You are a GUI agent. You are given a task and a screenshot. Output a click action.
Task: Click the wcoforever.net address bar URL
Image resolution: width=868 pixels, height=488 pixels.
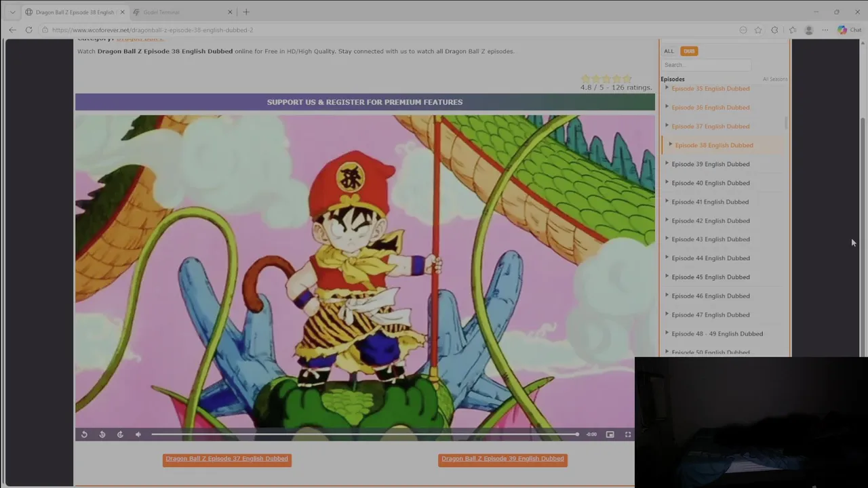coord(153,30)
